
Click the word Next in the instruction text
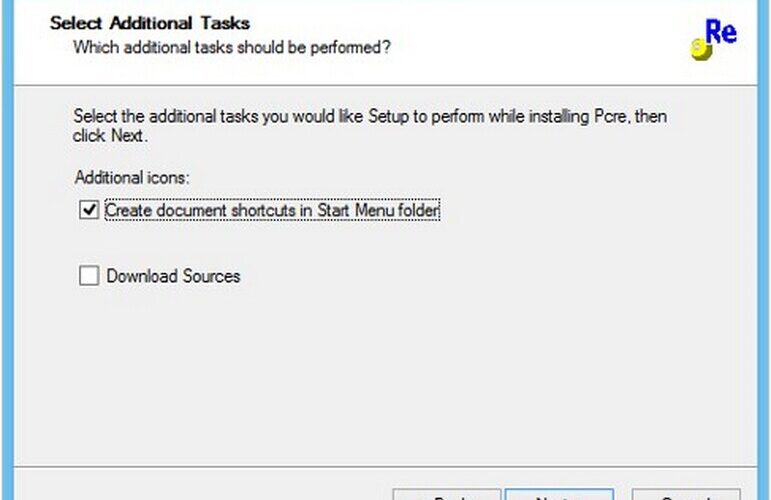[x=127, y=135]
